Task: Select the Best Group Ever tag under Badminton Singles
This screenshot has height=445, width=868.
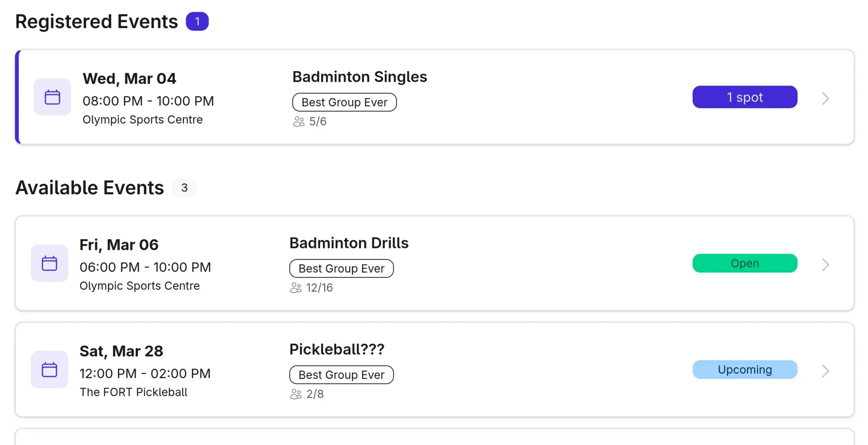Action: [x=344, y=102]
